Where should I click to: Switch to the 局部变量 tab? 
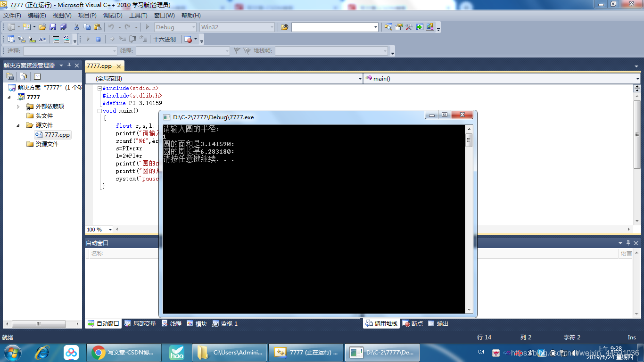[x=140, y=324]
